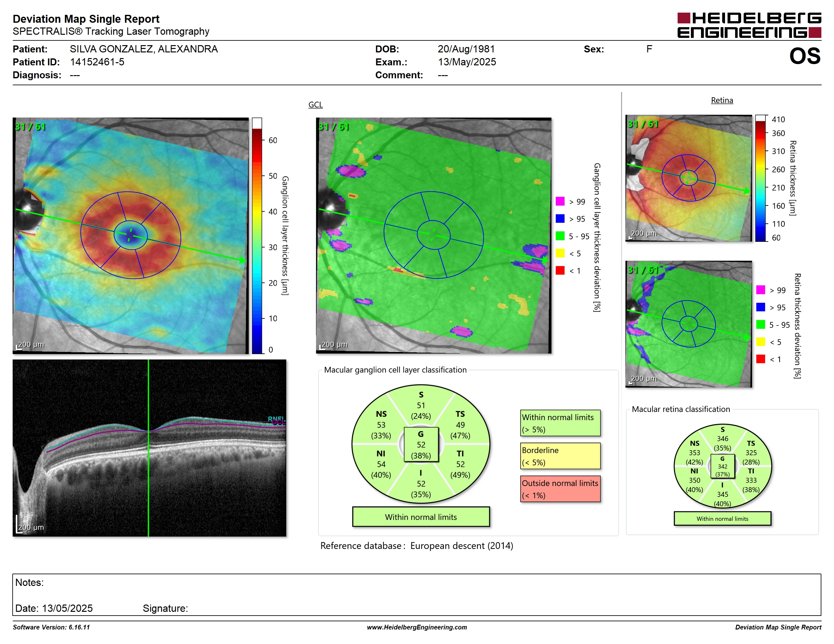Click the legend box 'Within normal limits (> 5%)'

(x=560, y=423)
